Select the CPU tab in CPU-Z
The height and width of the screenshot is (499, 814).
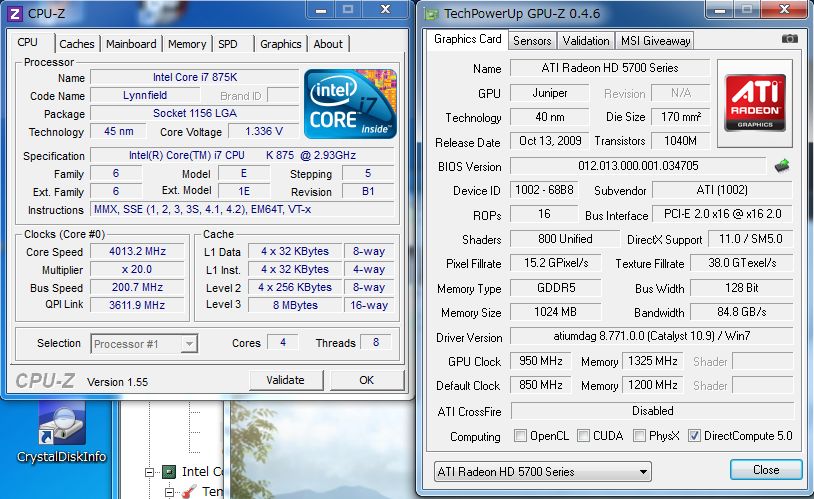(x=28, y=43)
